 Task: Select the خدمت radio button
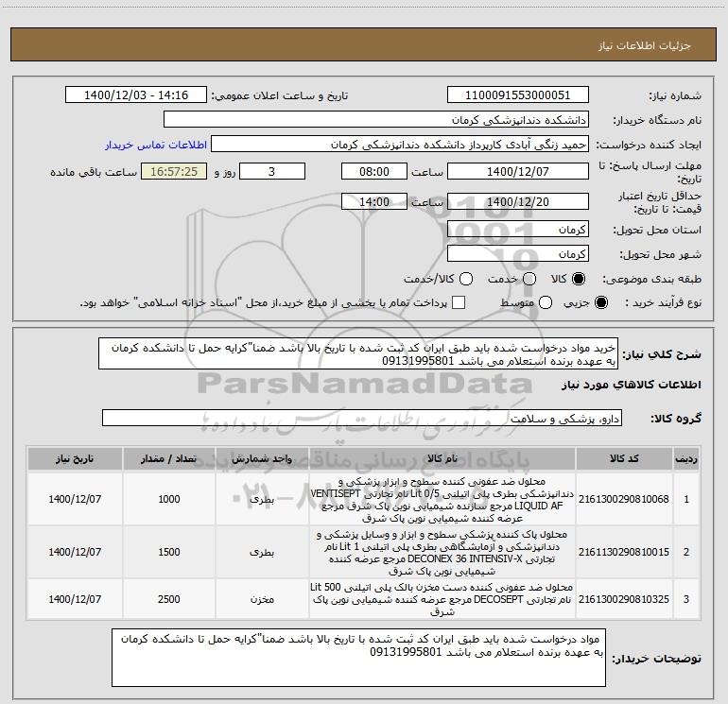(x=529, y=279)
